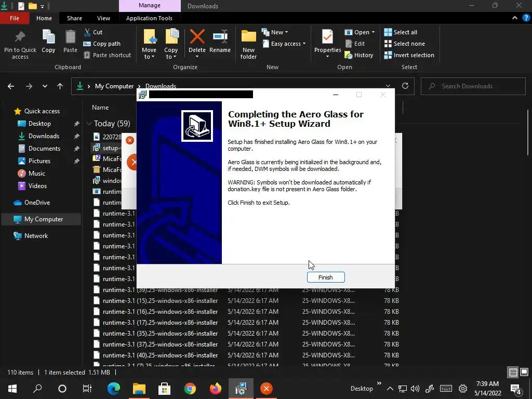Select runtime-3.1 (15).25-windows-x86-installer file

pos(161,301)
